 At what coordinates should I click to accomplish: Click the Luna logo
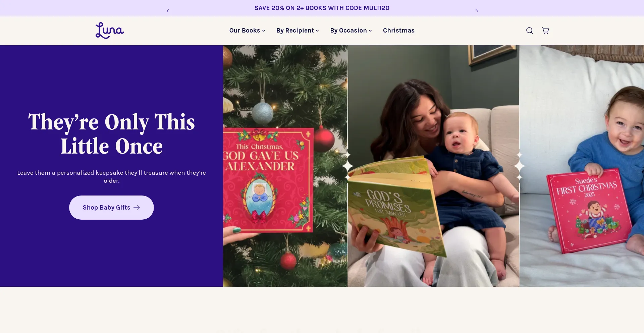[x=110, y=31]
